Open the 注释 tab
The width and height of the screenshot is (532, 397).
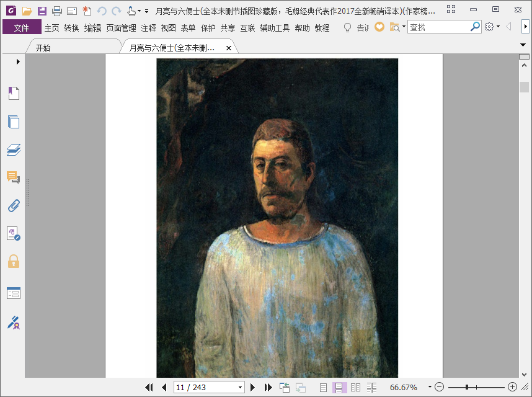tap(149, 28)
